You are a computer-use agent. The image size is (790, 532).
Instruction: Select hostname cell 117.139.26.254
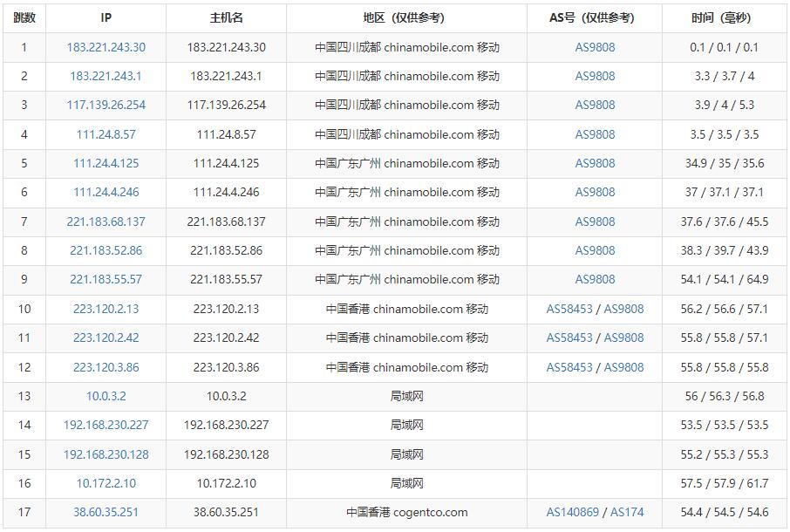coord(226,105)
